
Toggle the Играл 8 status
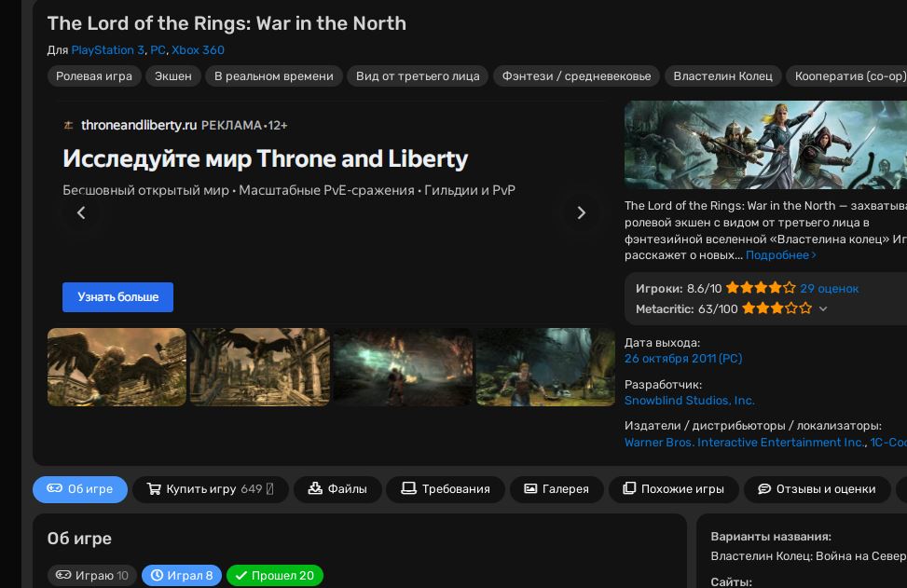[182, 575]
